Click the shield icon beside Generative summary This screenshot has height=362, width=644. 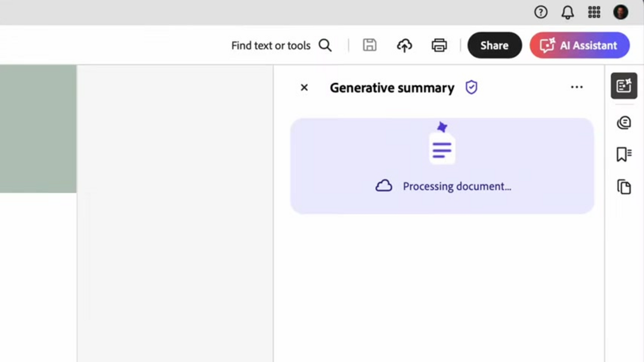click(472, 88)
